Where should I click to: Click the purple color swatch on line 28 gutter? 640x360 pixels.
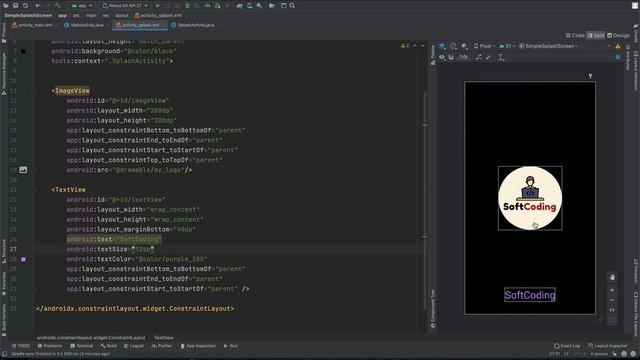click(23, 259)
